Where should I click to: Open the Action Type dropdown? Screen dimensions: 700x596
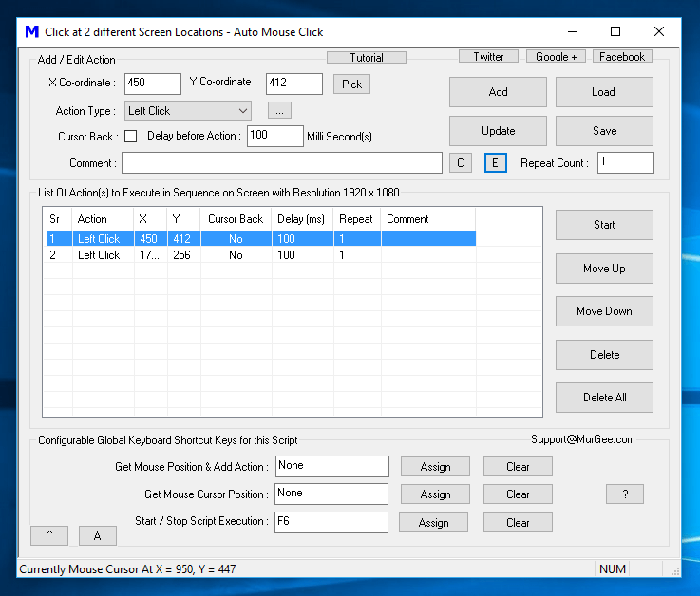pyautogui.click(x=187, y=111)
